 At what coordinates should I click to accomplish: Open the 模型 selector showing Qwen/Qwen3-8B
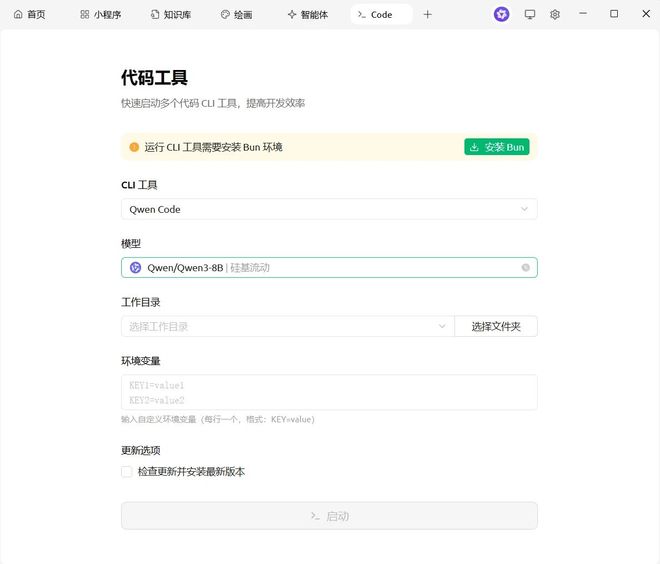point(320,268)
